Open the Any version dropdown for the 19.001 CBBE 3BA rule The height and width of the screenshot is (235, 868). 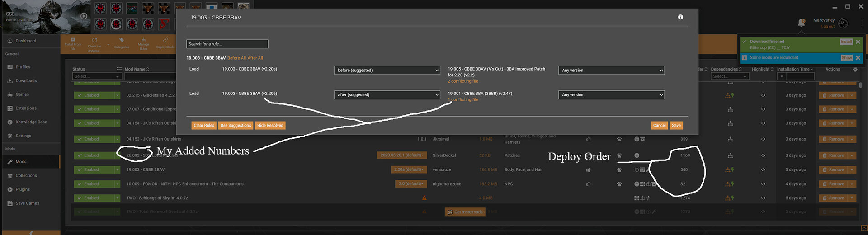(x=611, y=95)
